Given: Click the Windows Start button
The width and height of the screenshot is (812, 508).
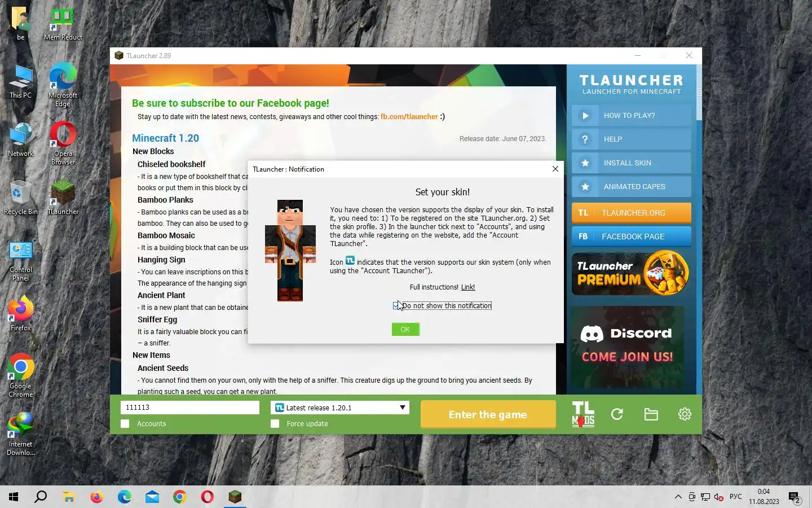Looking at the screenshot, I should 14,497.
